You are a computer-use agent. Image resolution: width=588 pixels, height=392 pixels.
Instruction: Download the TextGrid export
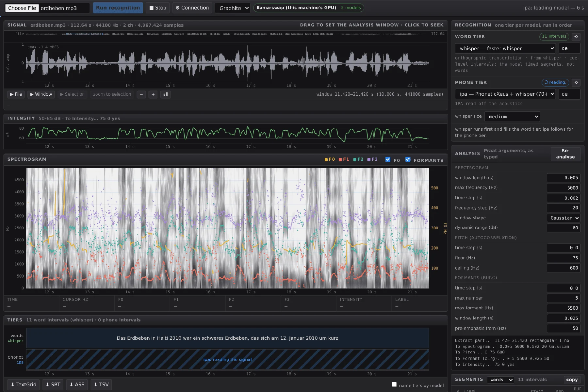coord(24,384)
